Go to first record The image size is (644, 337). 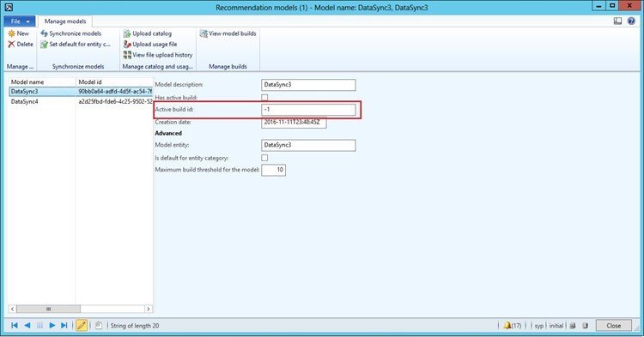(15, 326)
